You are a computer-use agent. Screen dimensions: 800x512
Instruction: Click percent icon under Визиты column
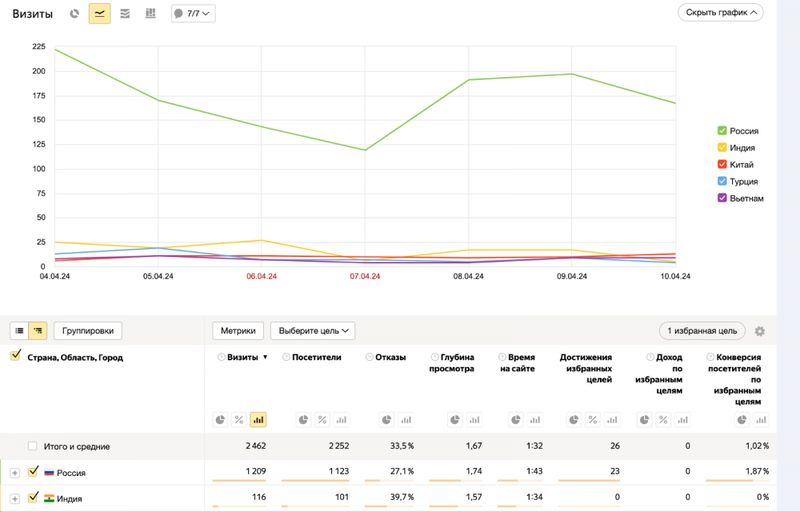tap(239, 420)
